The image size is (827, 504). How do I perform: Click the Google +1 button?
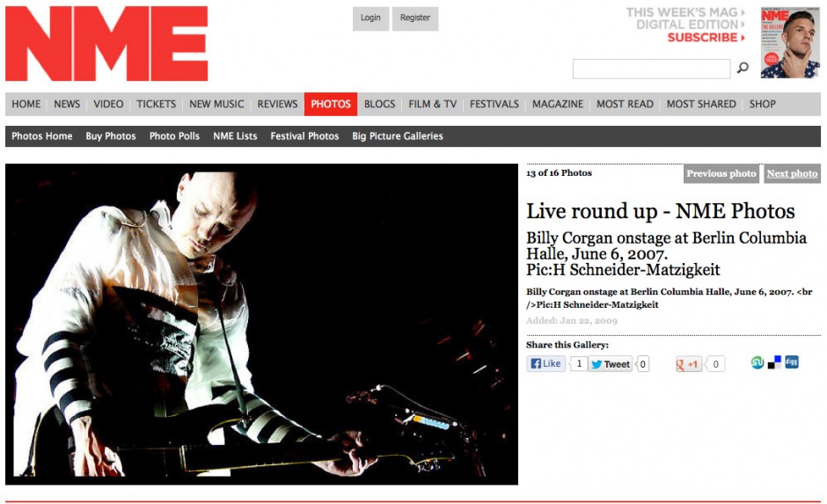pyautogui.click(x=689, y=364)
